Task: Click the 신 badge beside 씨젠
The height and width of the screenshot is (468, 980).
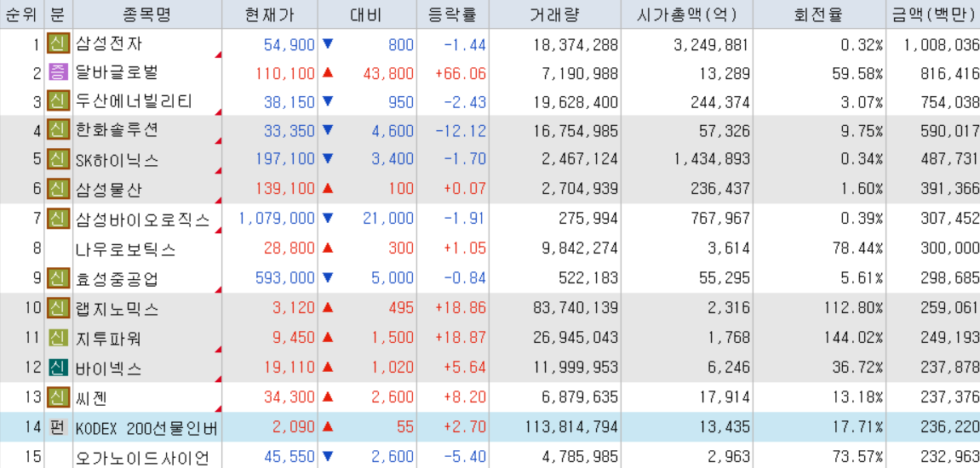Action: coord(58,397)
